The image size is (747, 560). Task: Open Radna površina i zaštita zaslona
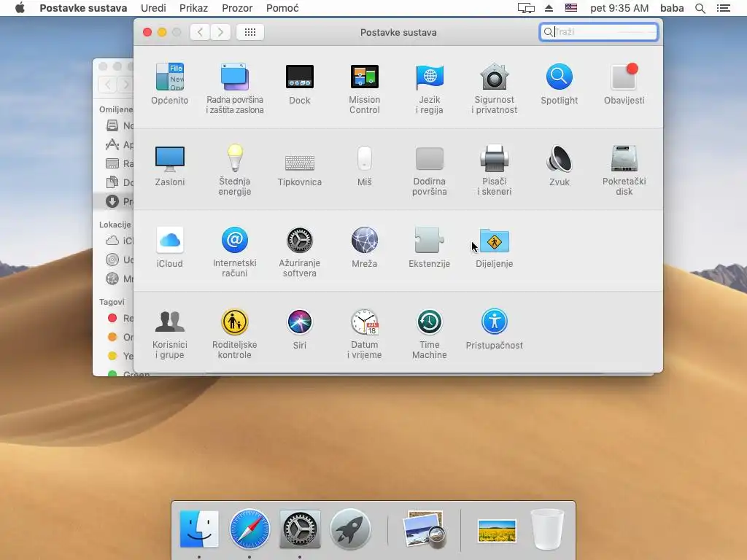coord(235,88)
